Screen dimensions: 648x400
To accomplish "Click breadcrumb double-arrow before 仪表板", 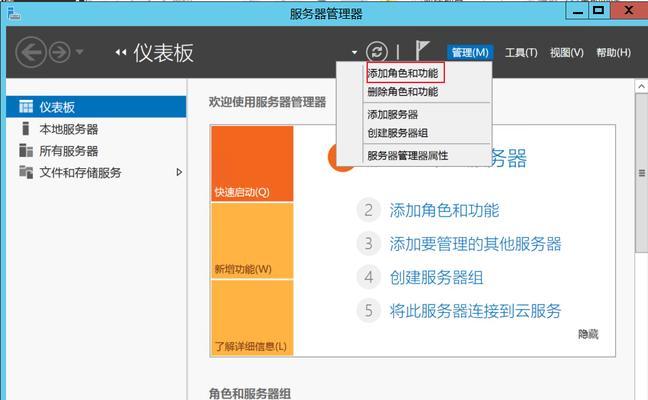I will coord(121,52).
